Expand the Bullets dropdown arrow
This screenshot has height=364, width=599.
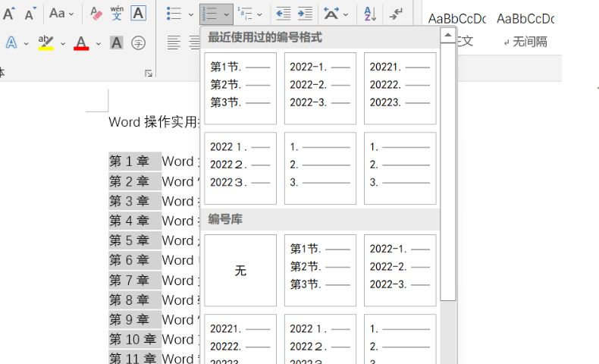point(191,14)
